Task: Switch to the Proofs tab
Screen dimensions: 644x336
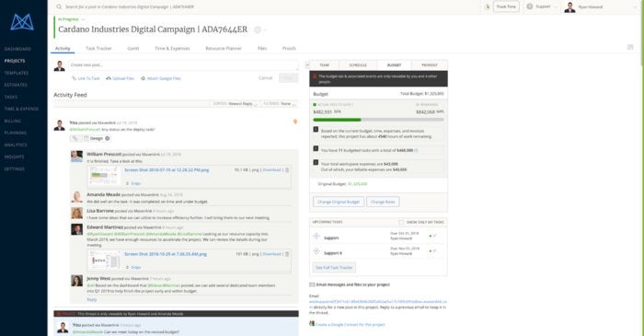Action: [289, 48]
